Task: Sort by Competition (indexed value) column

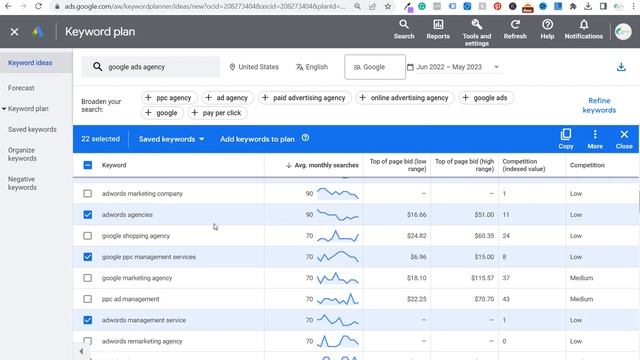Action: [x=524, y=165]
